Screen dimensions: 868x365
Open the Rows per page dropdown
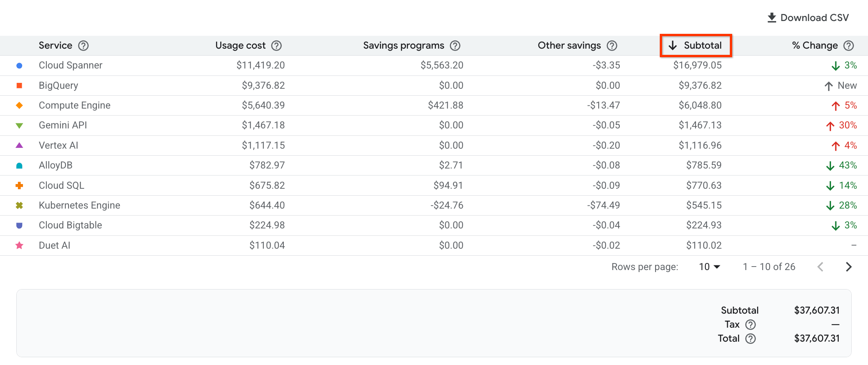[709, 267]
